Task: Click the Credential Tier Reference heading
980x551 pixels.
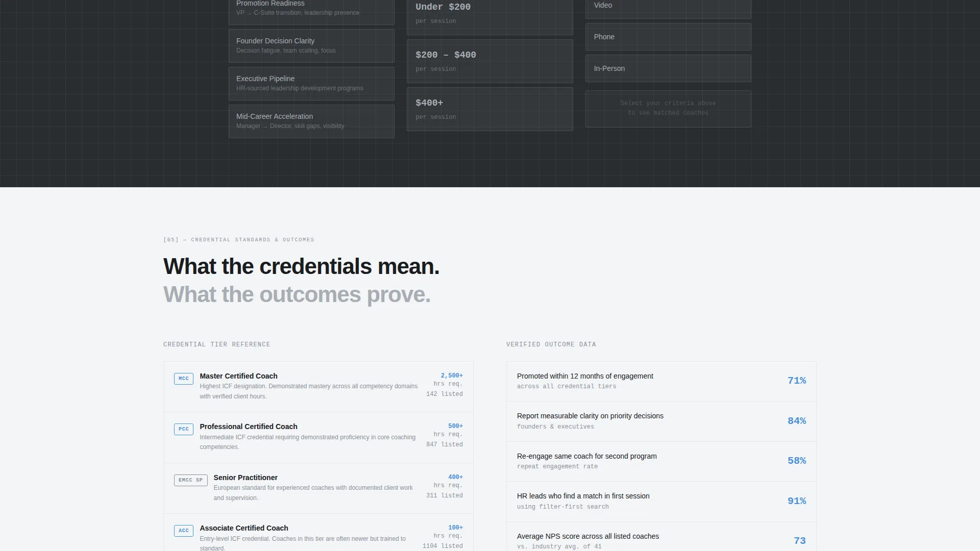Action: point(217,344)
